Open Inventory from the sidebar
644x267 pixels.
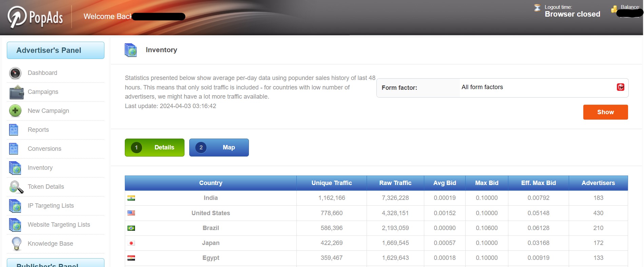[x=40, y=168]
